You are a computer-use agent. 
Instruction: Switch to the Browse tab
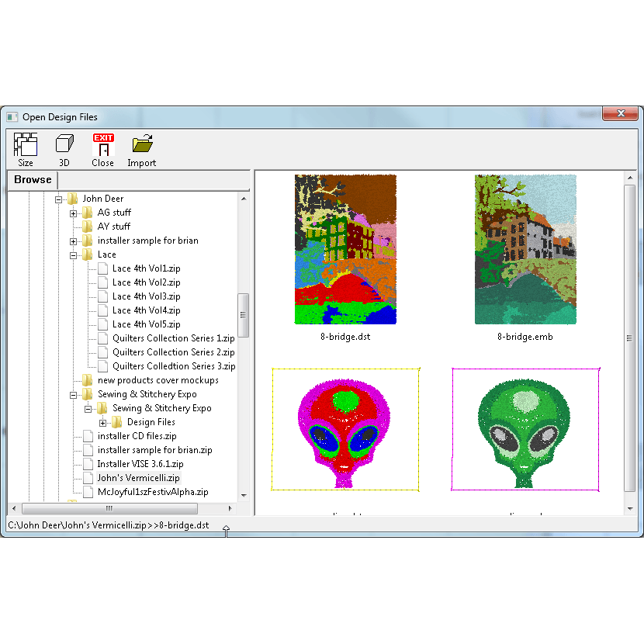pos(32,179)
